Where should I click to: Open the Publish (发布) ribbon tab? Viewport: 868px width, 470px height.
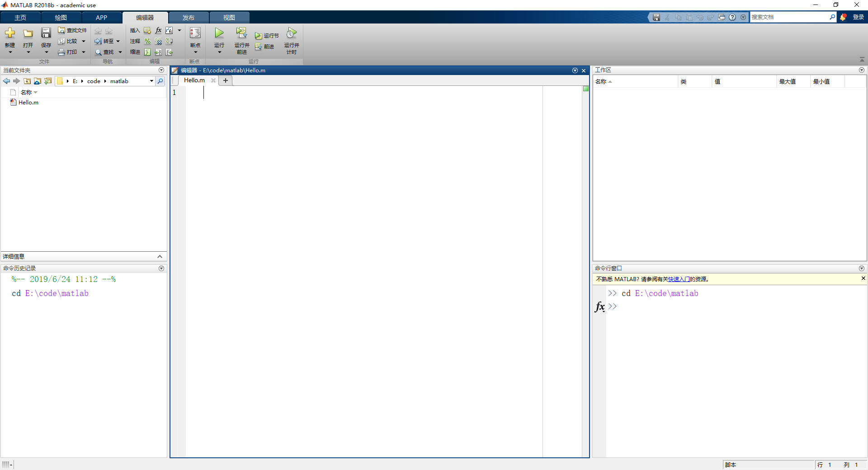tap(189, 18)
